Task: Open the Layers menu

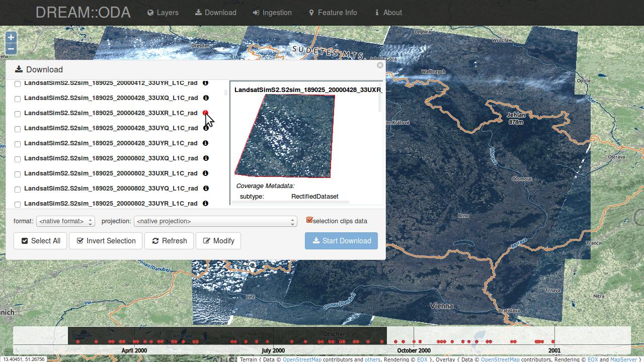Action: point(163,13)
